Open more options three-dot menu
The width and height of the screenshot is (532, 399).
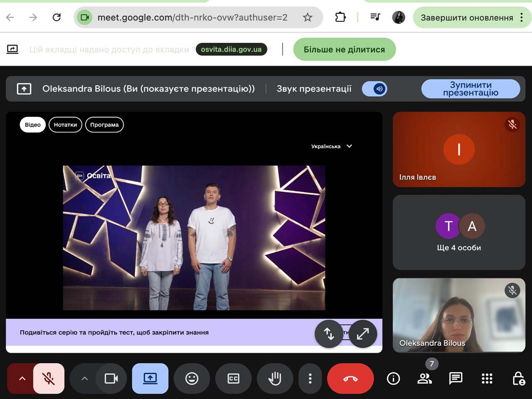pyautogui.click(x=310, y=379)
